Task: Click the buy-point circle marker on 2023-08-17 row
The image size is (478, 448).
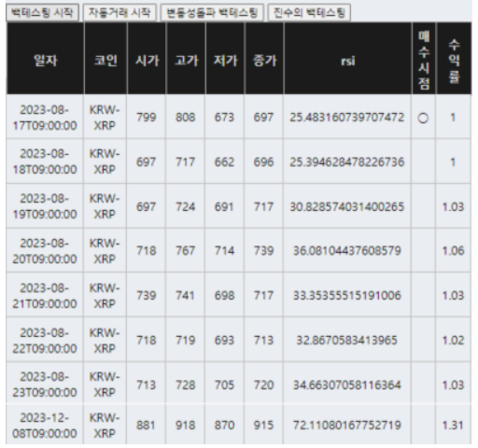Action: click(x=423, y=118)
